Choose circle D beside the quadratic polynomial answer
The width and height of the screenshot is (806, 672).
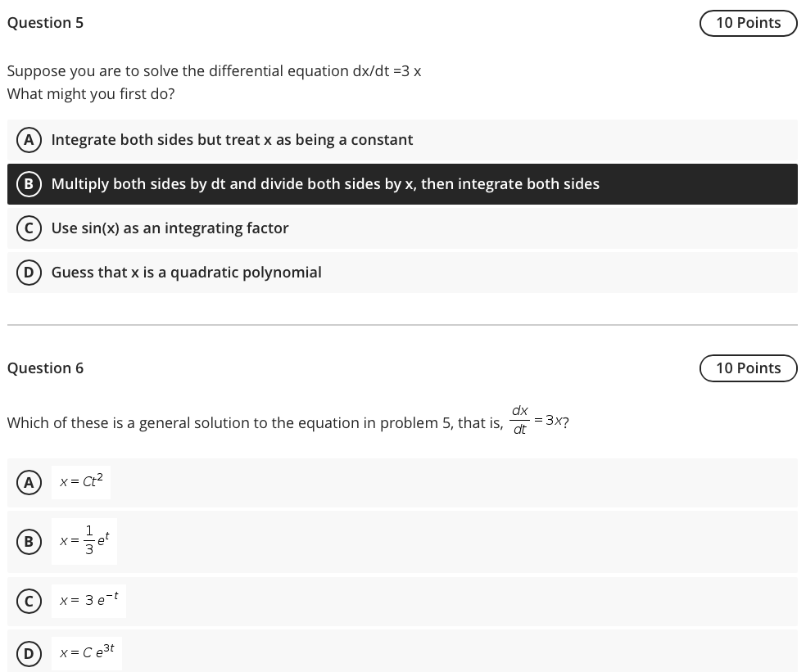pos(29,273)
